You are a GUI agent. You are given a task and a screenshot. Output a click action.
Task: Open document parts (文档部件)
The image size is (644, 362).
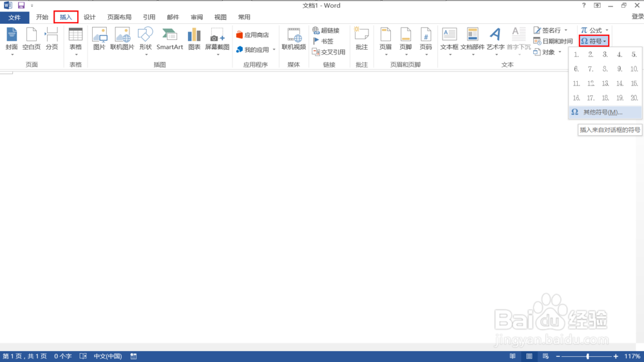472,41
